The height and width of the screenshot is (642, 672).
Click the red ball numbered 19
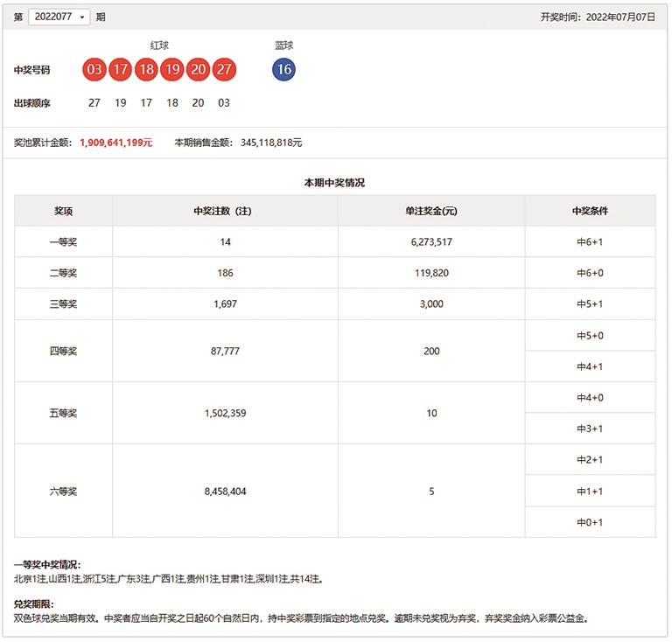coord(172,70)
